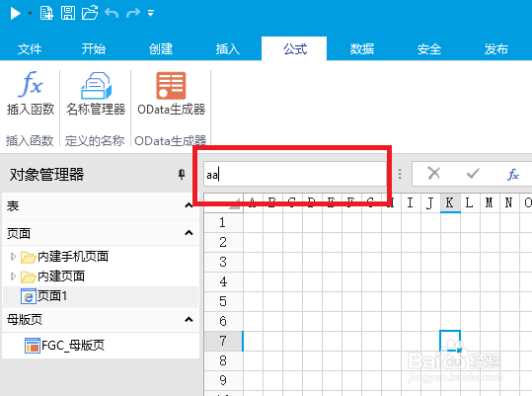Click the redo arrow

coord(133,13)
